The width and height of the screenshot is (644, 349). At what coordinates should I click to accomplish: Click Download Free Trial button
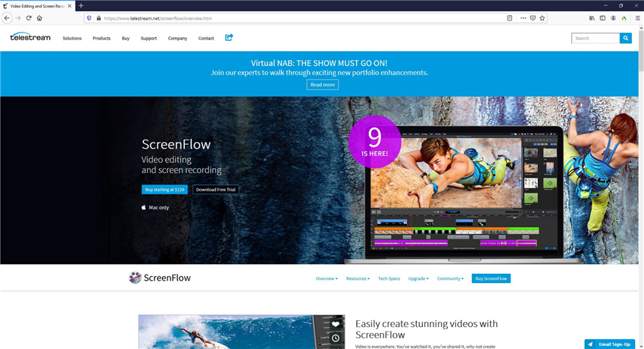pos(216,190)
